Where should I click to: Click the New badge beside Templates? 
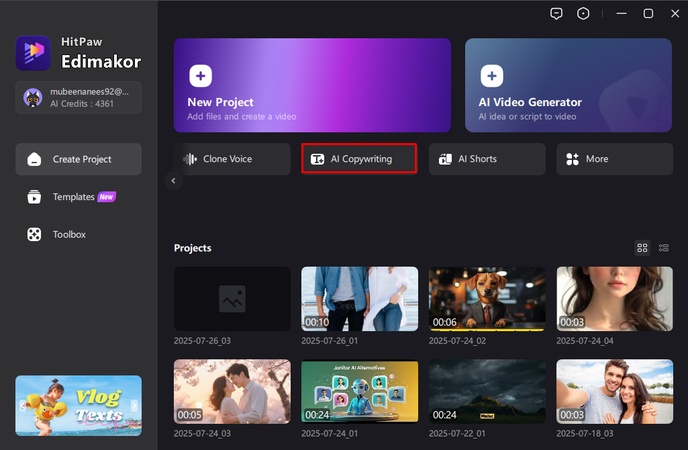click(106, 197)
